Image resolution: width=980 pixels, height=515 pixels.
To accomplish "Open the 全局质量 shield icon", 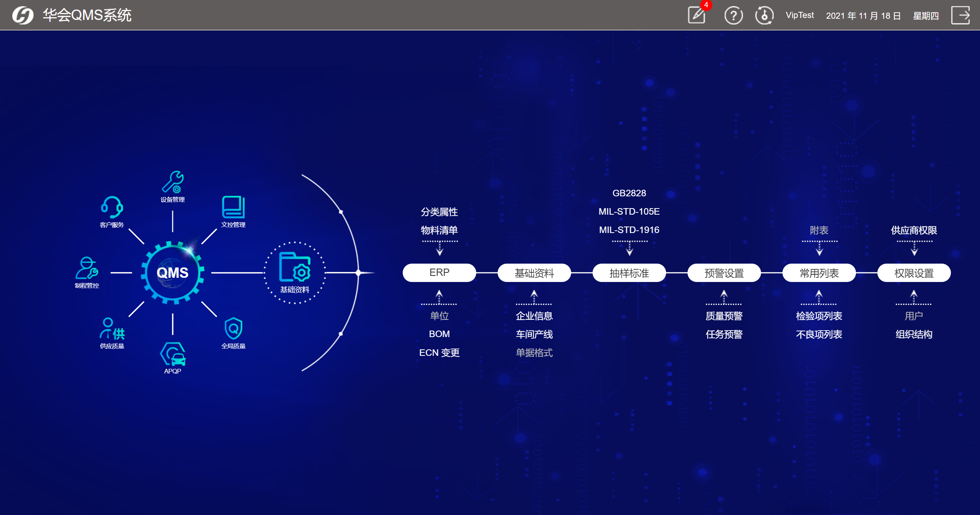I will click(233, 329).
